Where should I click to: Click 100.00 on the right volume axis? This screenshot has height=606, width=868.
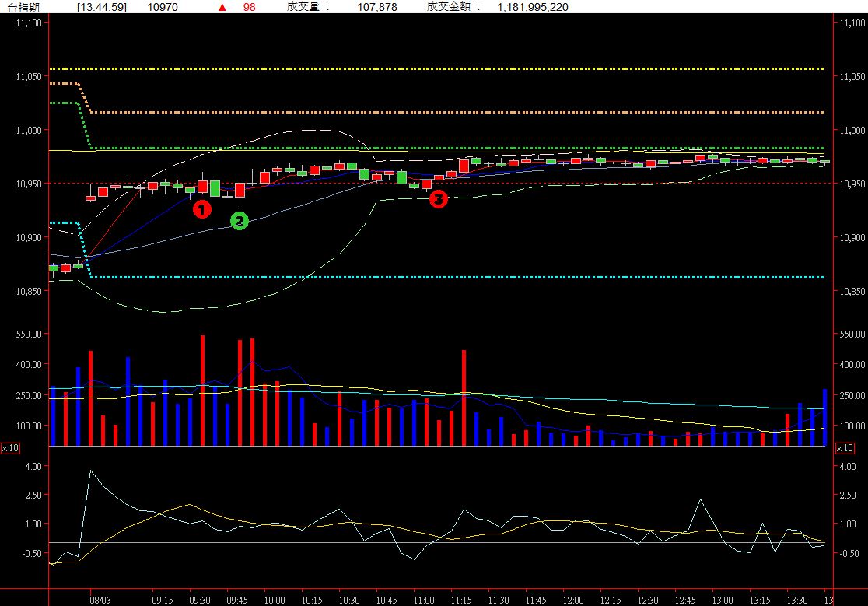point(852,426)
